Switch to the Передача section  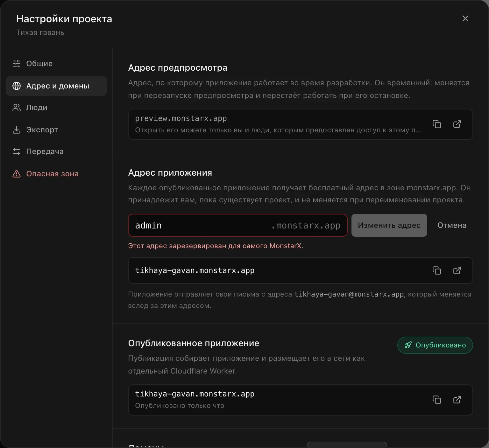tap(56, 151)
